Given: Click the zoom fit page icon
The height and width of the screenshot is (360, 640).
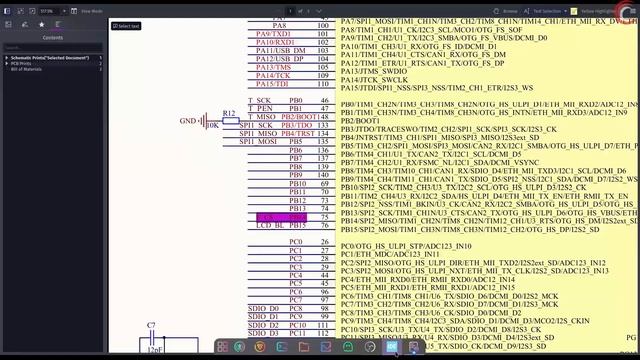Looking at the screenshot, I should 20,11.
